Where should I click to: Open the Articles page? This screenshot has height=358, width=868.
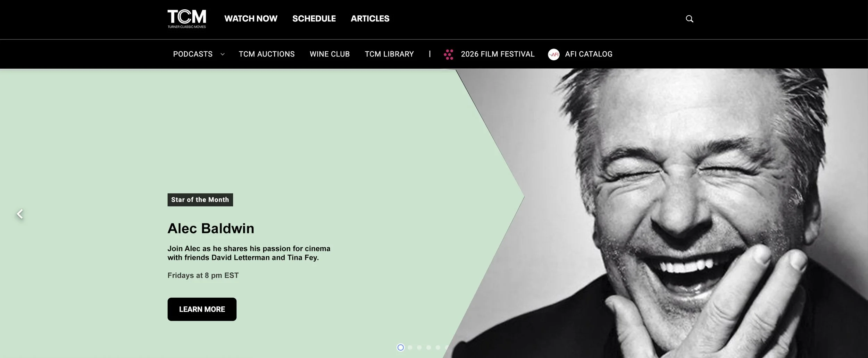370,19
